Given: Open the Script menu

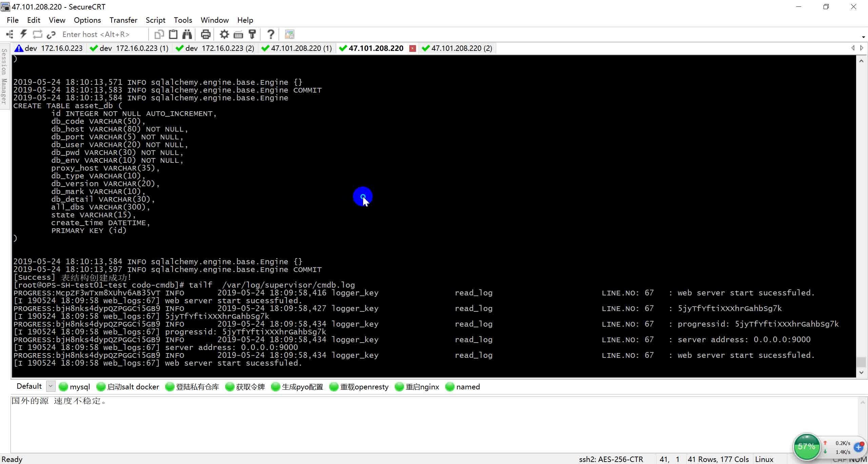Looking at the screenshot, I should tap(155, 20).
